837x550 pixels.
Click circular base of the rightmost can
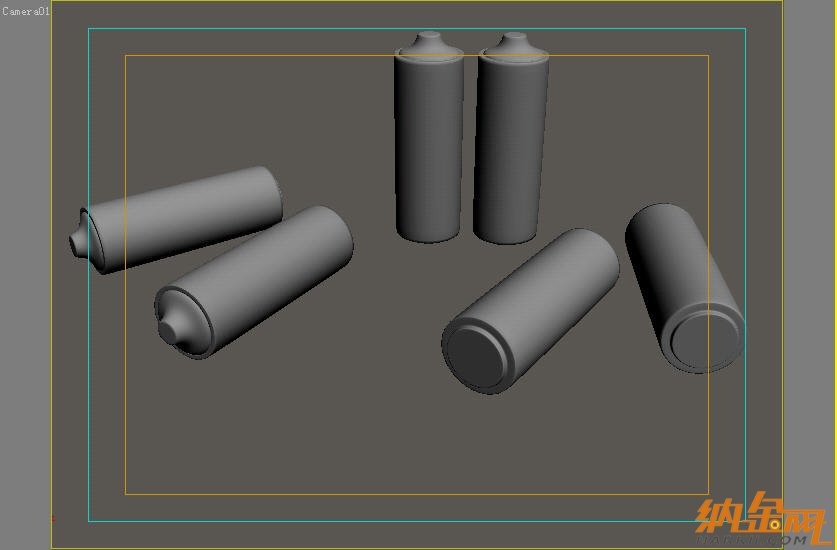(x=705, y=340)
